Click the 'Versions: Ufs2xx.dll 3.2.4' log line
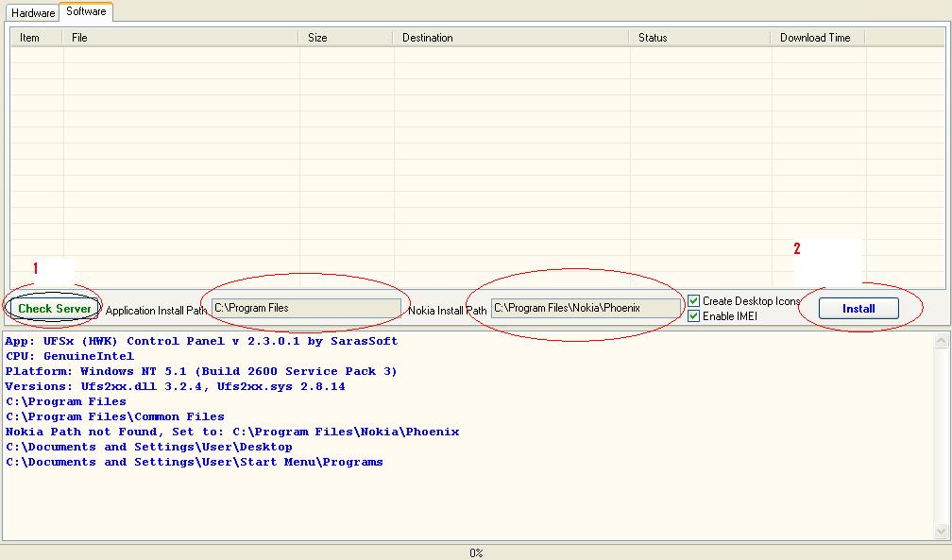952x560 pixels. pos(175,387)
